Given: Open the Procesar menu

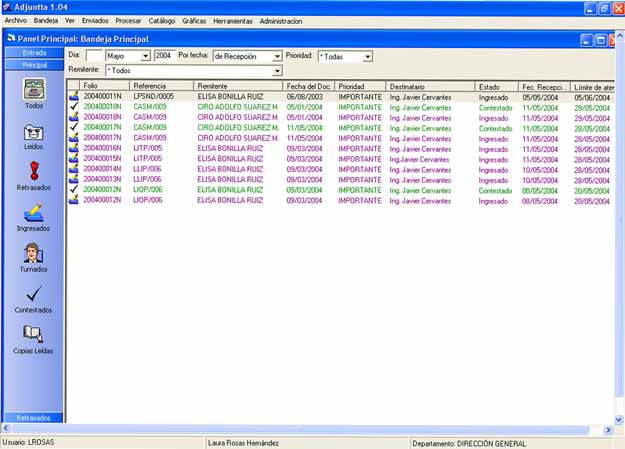Looking at the screenshot, I should coord(128,21).
